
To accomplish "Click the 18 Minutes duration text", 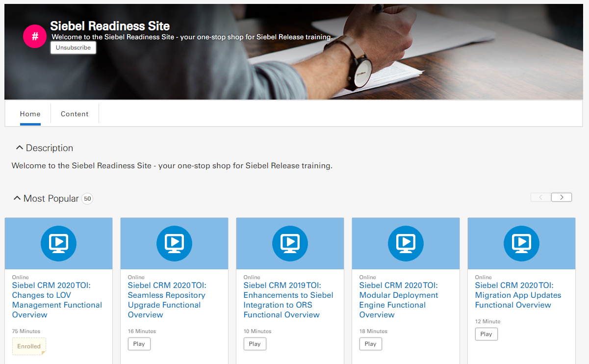I will tap(373, 331).
